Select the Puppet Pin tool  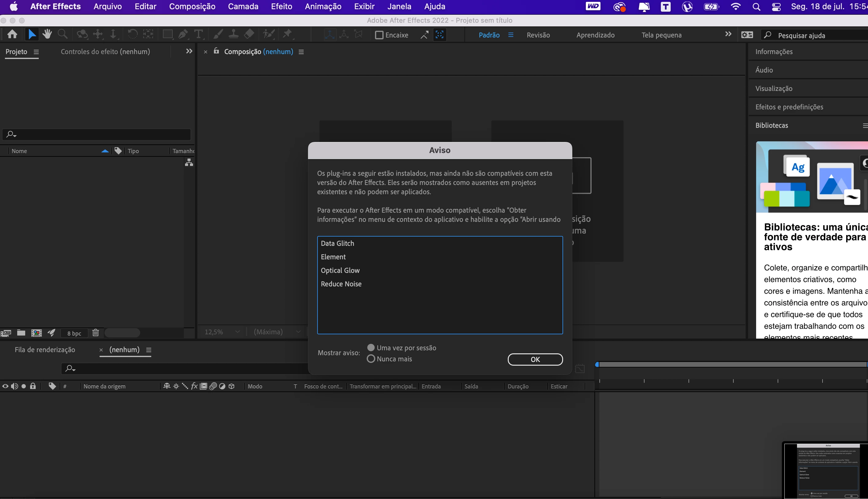pos(287,34)
